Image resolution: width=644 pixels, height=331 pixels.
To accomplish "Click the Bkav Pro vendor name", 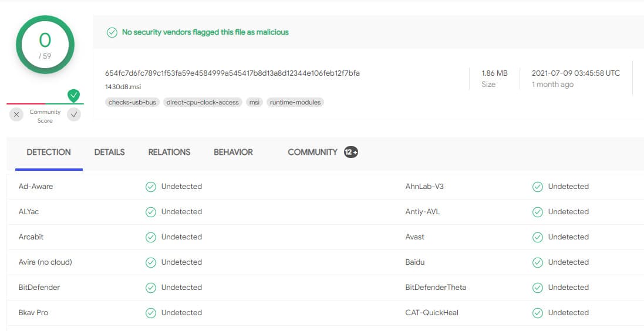I will click(33, 313).
